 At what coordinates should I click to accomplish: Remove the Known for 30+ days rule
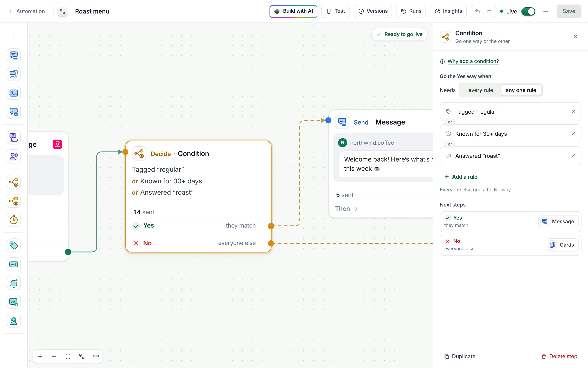point(573,134)
